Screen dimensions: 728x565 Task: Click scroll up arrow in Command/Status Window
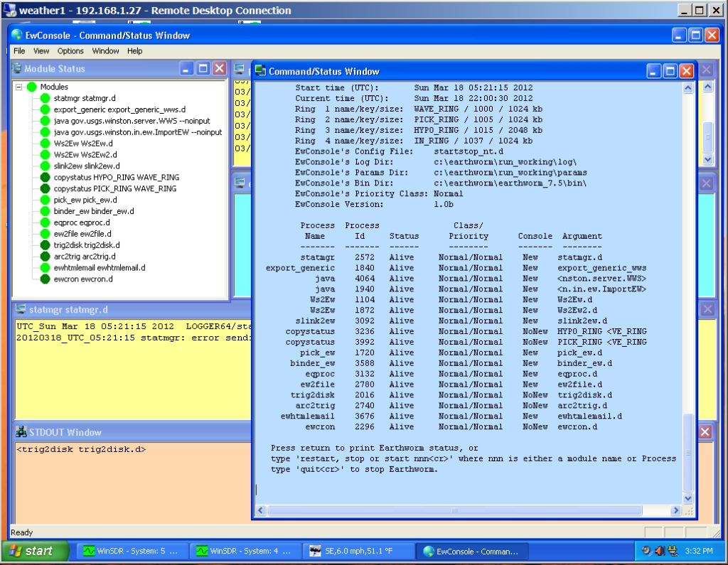click(687, 88)
